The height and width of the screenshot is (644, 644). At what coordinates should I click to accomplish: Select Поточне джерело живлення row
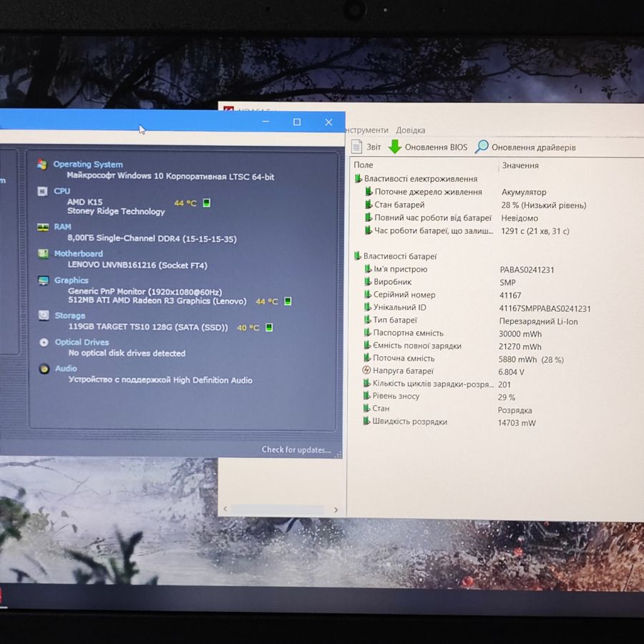[x=456, y=192]
